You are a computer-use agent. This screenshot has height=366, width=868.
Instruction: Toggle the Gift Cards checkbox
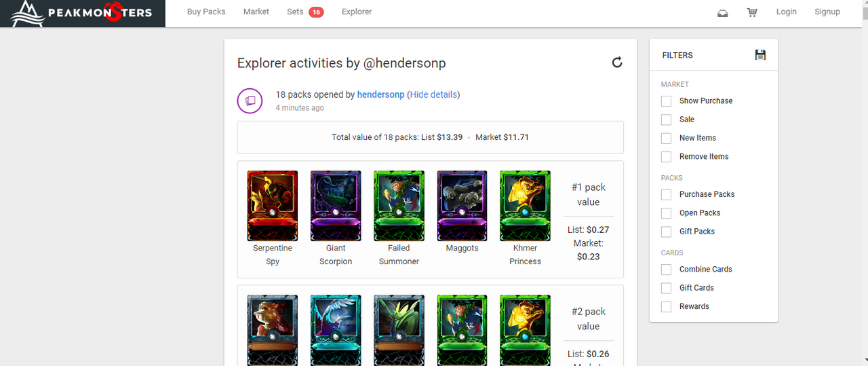point(666,288)
